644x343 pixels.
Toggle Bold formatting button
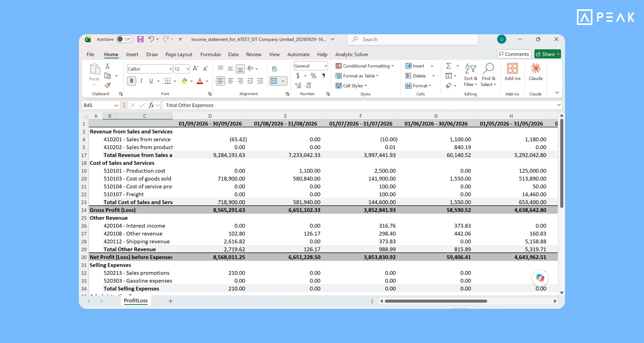pyautogui.click(x=131, y=81)
